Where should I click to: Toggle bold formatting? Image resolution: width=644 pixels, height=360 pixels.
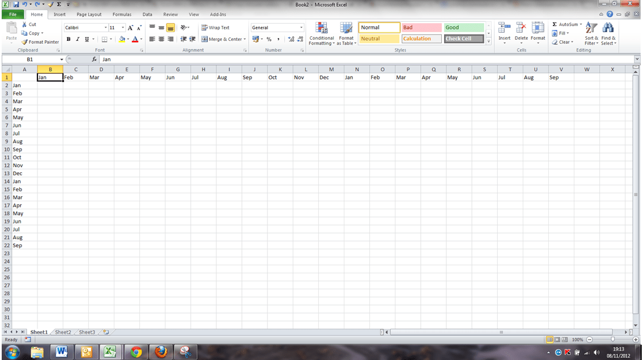point(68,39)
